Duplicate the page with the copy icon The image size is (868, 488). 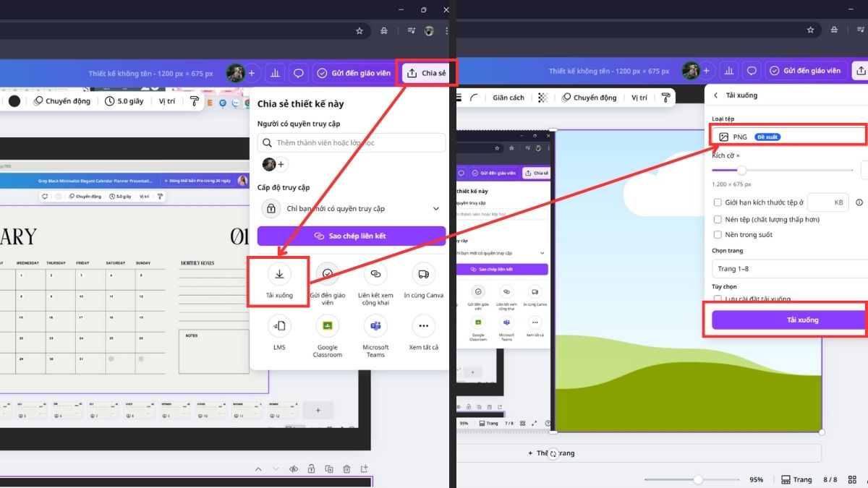[329, 469]
